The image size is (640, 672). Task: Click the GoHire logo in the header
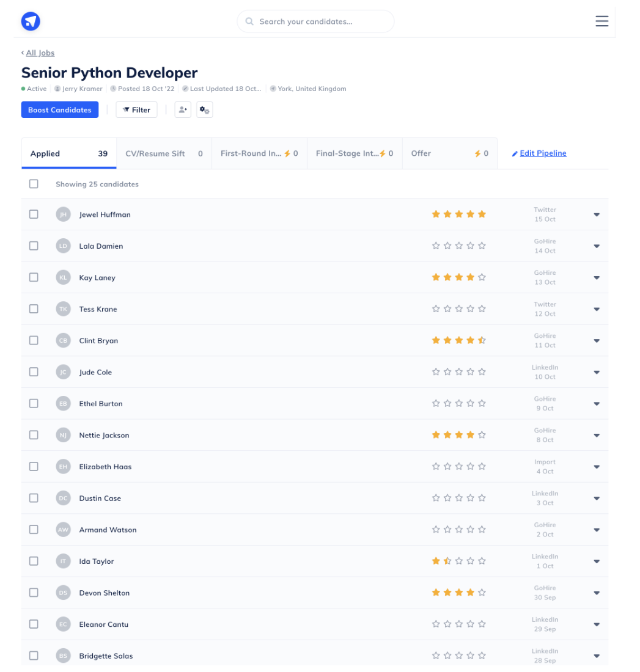pyautogui.click(x=30, y=21)
